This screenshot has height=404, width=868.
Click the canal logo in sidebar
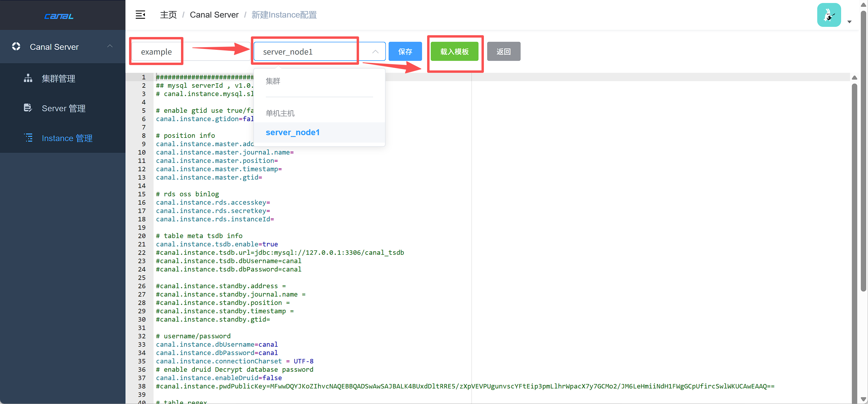pyautogui.click(x=59, y=16)
